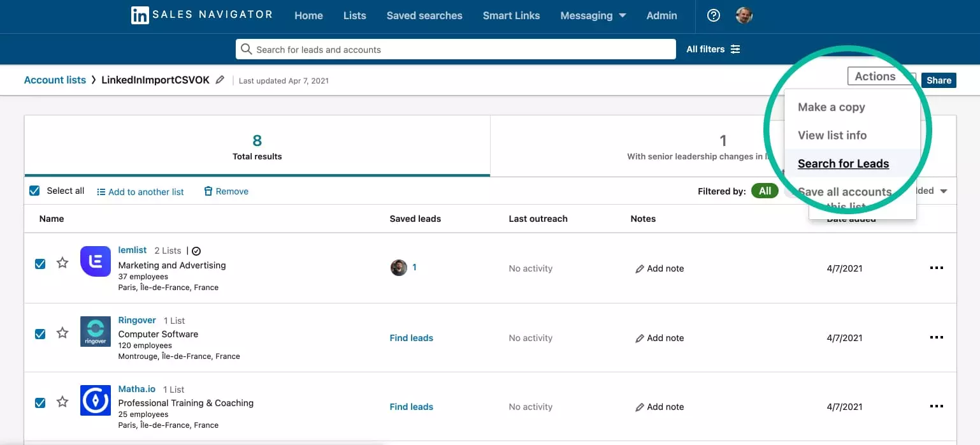The image size is (980, 445).
Task: Click the lemlist company logo
Action: [x=96, y=261]
